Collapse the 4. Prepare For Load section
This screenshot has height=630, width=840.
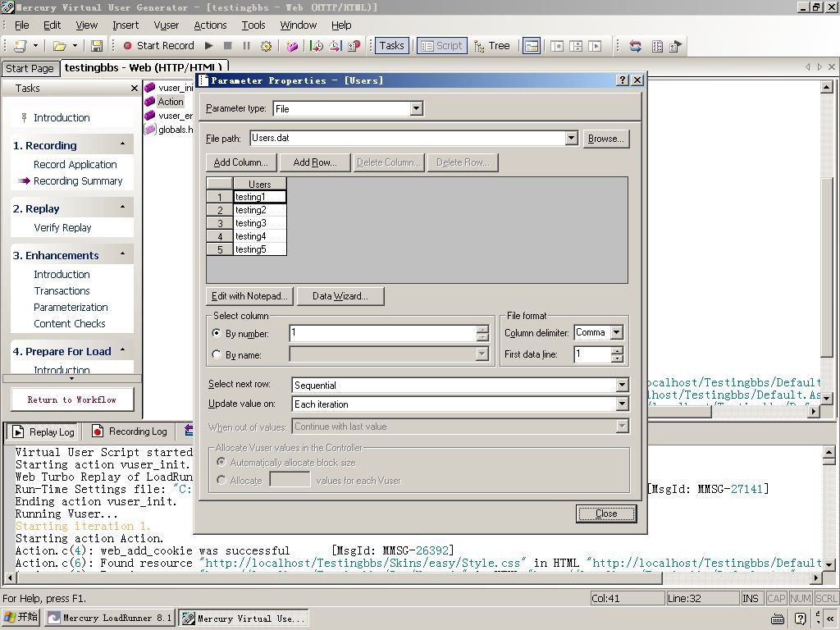[123, 350]
